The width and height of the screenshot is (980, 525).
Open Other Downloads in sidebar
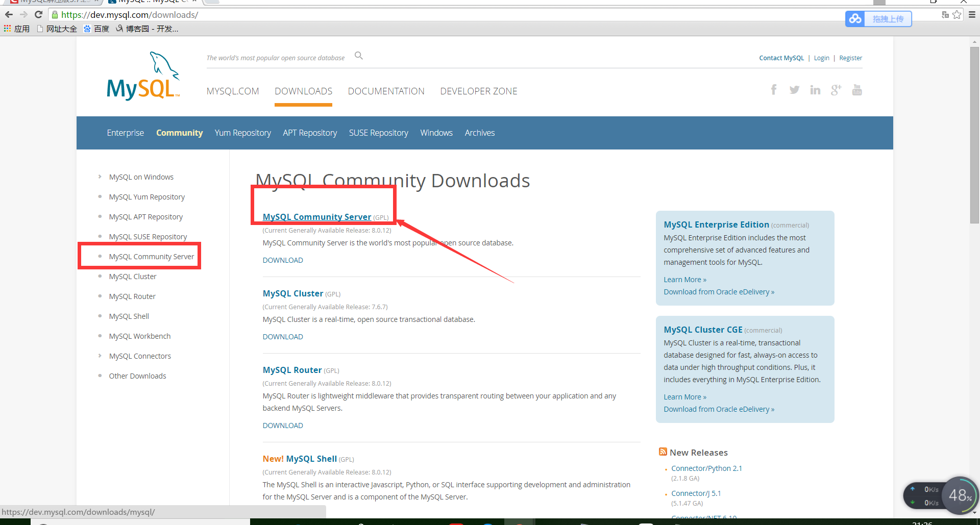pyautogui.click(x=138, y=376)
